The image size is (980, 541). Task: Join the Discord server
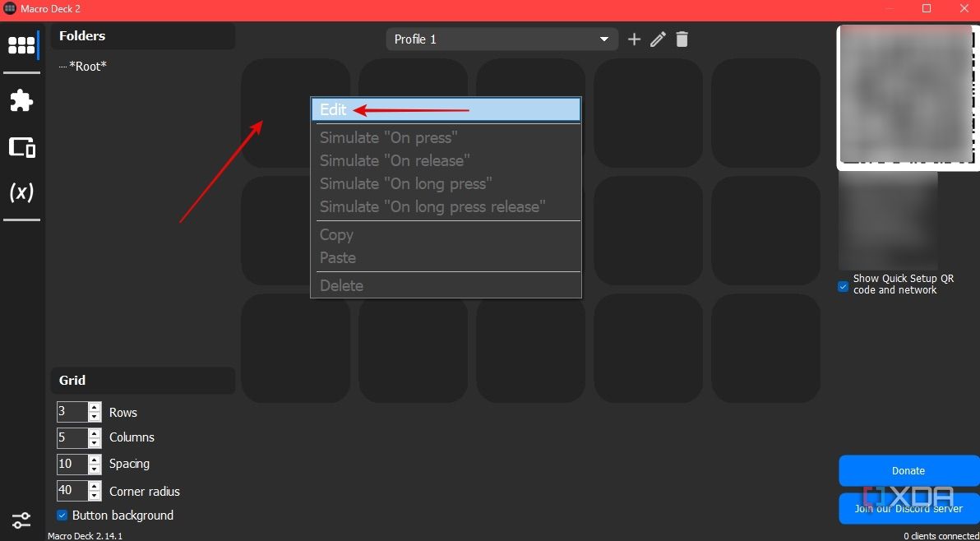pyautogui.click(x=908, y=508)
